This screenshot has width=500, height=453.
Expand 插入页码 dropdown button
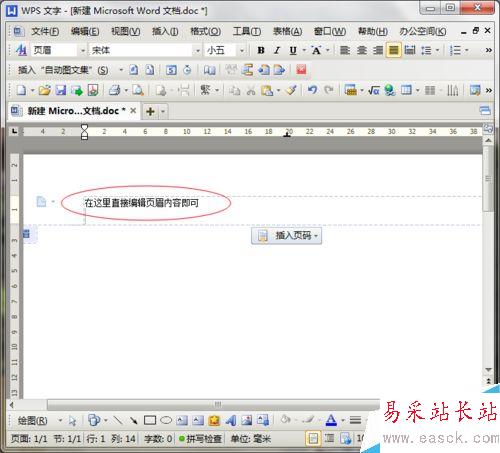(x=287, y=236)
